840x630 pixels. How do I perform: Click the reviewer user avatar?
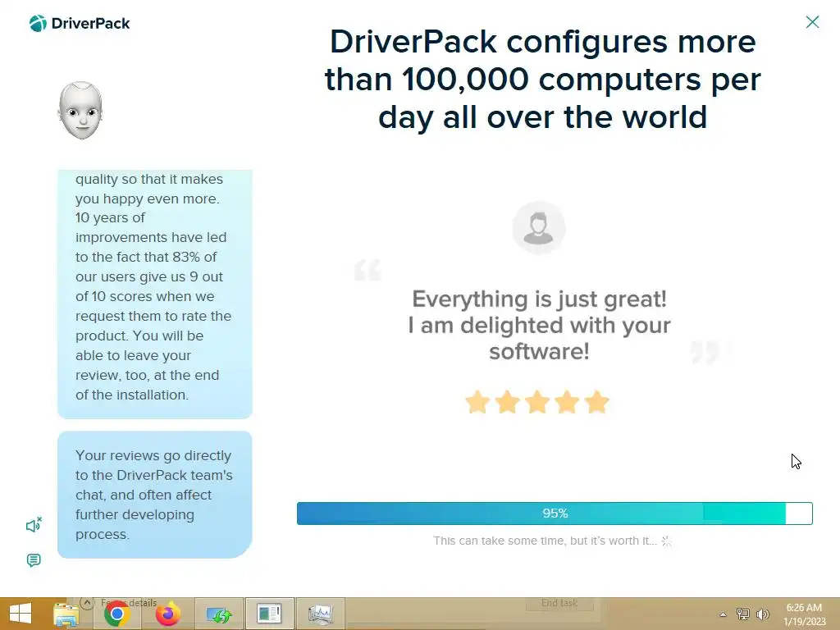point(538,228)
